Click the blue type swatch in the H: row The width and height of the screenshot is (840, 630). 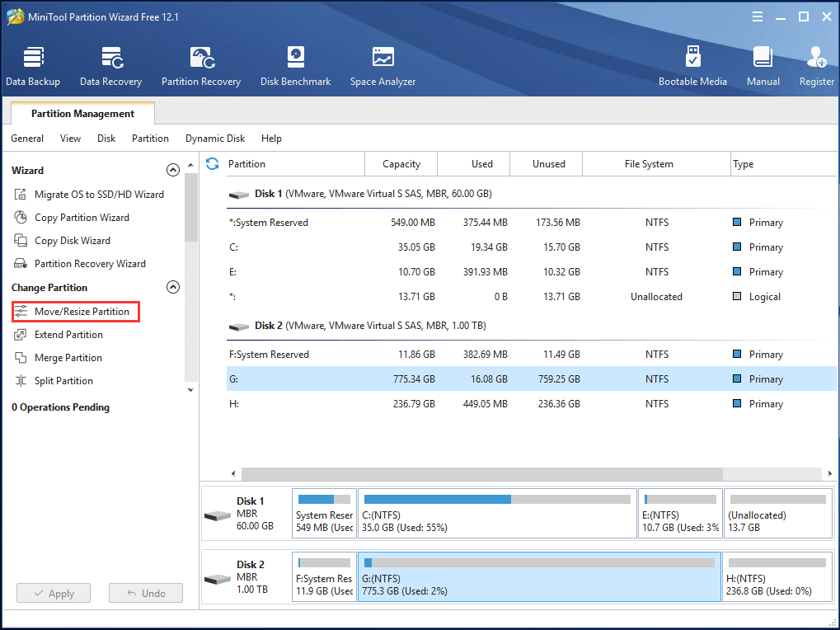pyautogui.click(x=737, y=403)
